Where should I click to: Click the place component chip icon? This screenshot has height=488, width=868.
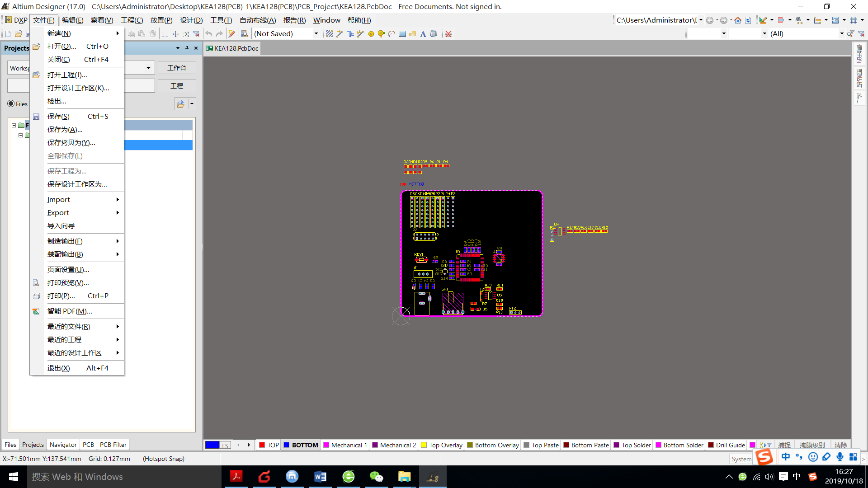click(x=433, y=34)
